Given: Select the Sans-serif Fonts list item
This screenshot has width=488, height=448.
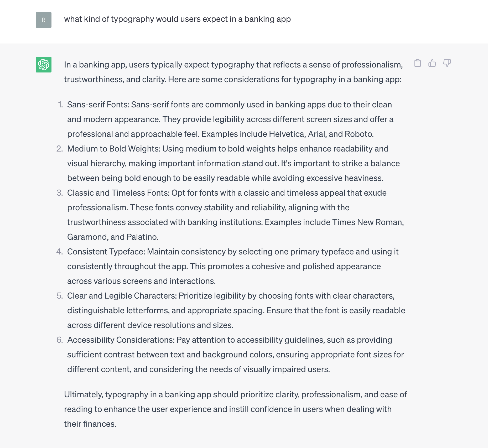Looking at the screenshot, I should click(x=229, y=119).
